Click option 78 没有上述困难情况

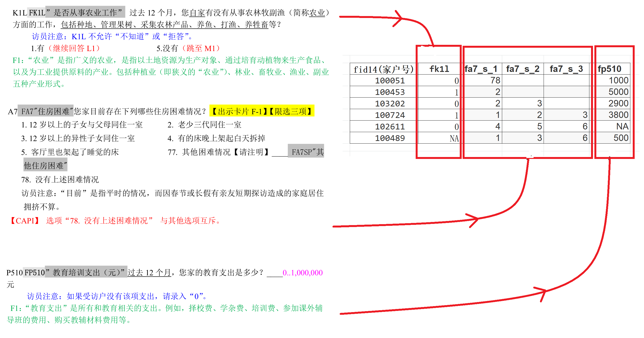coord(60,179)
